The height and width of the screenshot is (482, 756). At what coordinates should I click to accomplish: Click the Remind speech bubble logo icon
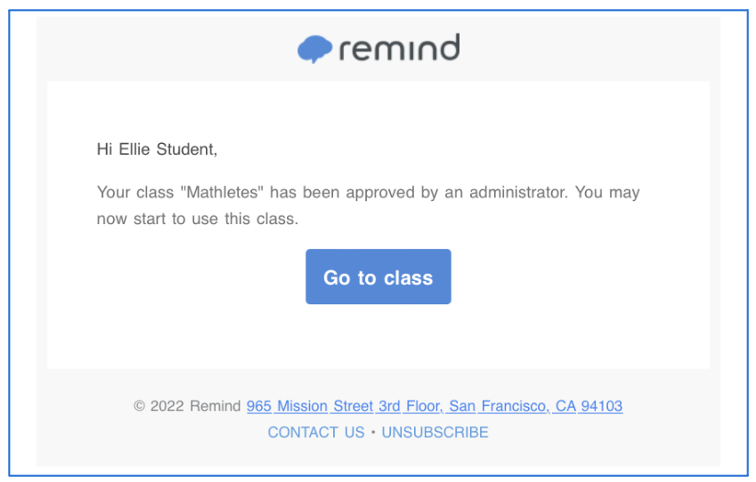[x=315, y=49]
